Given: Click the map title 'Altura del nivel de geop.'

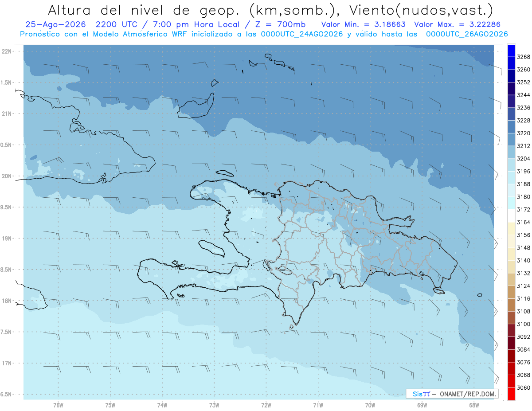Looking at the screenshot, I should [x=145, y=10].
